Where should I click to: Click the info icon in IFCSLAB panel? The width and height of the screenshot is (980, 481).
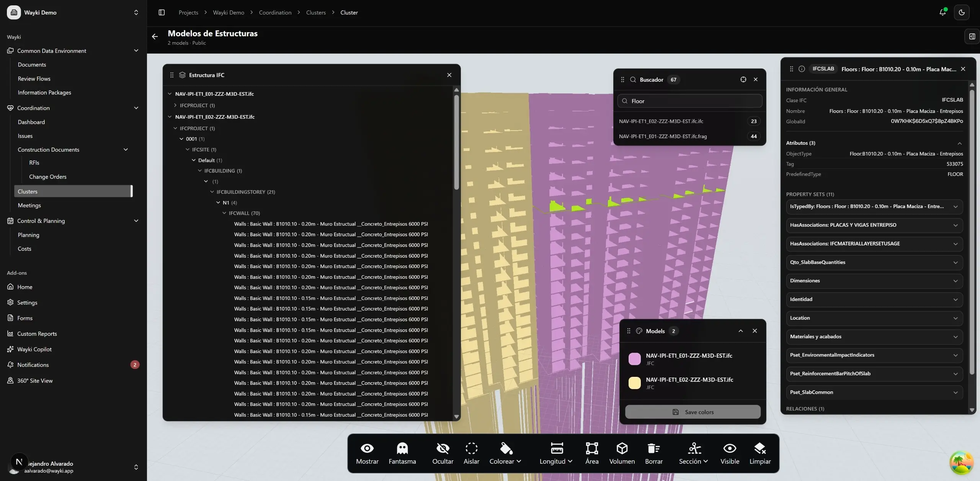(x=802, y=69)
